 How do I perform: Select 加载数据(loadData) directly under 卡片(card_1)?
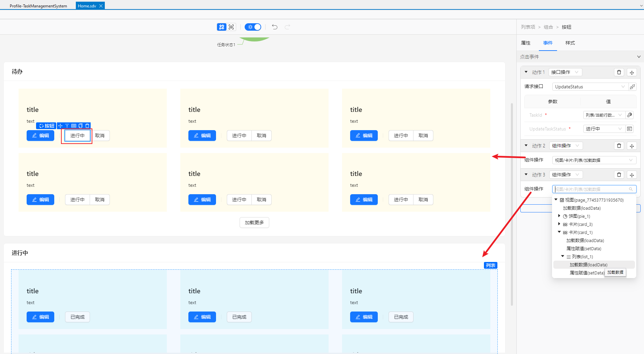coord(585,240)
